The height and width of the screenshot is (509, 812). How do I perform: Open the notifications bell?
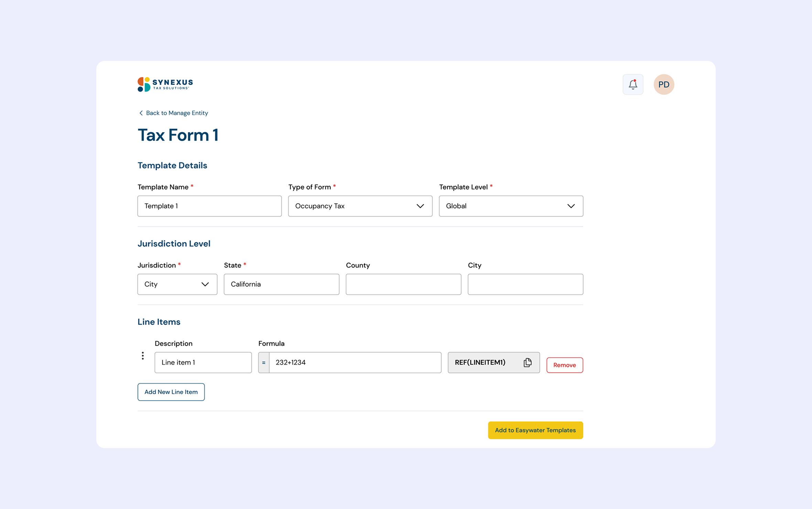(632, 85)
